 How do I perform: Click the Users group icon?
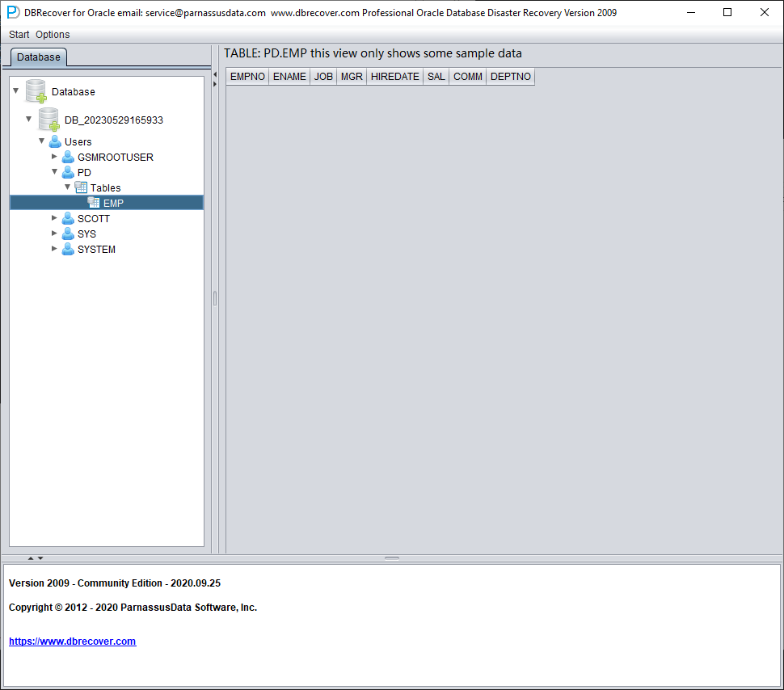pos(55,141)
